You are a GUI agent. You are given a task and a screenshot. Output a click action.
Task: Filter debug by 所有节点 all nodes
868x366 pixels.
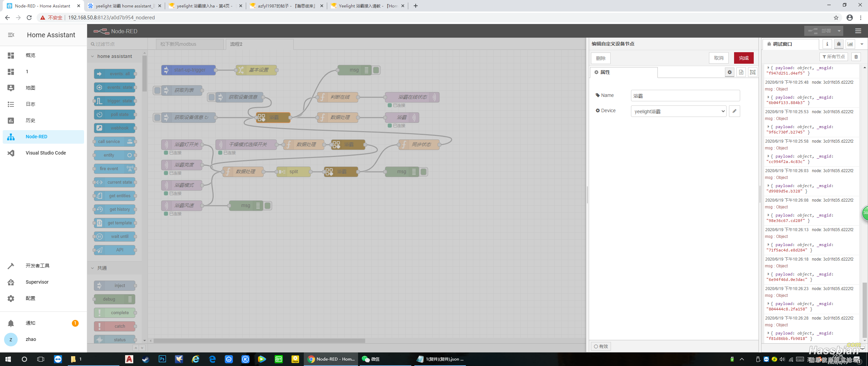833,57
